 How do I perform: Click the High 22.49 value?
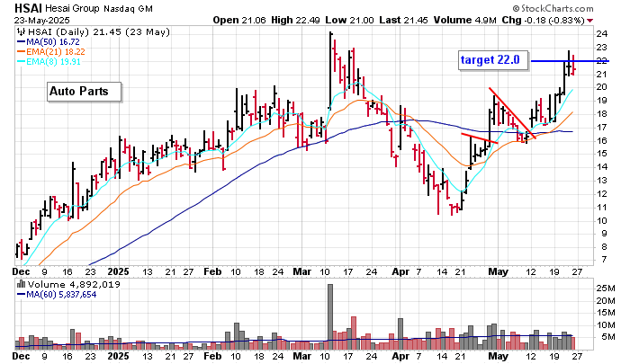point(296,20)
